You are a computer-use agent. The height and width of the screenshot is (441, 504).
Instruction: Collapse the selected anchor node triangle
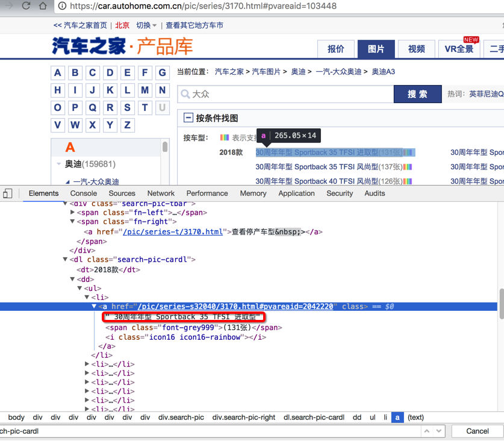coord(94,306)
